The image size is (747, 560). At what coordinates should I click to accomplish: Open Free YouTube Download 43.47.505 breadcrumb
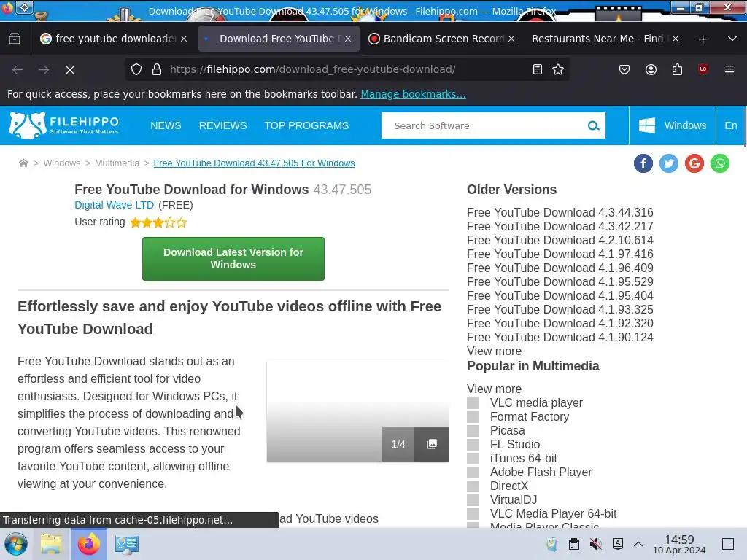tap(254, 163)
